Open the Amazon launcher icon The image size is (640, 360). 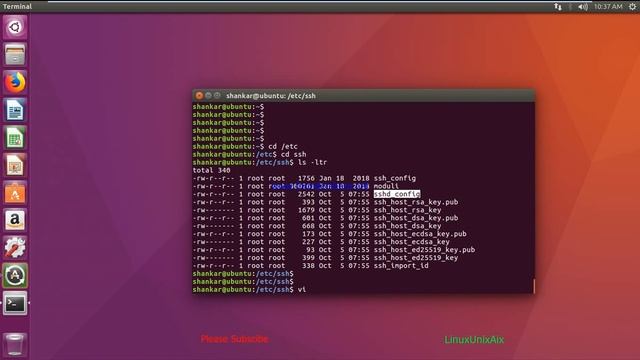15,220
